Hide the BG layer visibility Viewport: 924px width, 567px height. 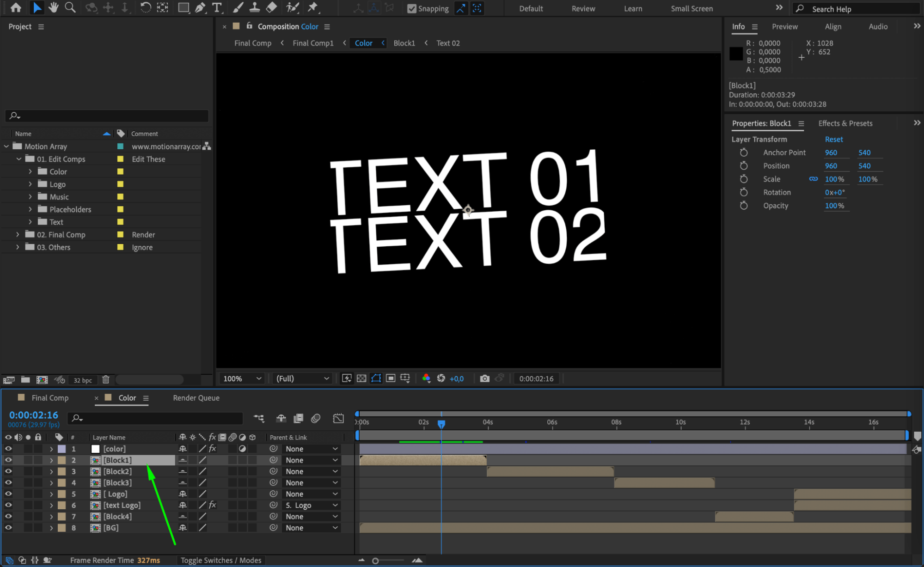(8, 528)
